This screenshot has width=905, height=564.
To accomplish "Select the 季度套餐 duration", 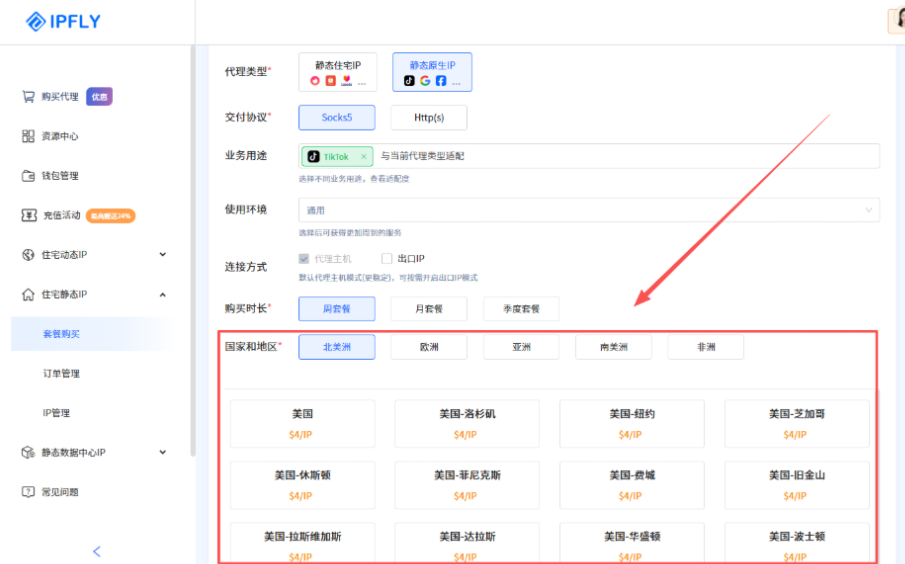I will click(x=521, y=309).
